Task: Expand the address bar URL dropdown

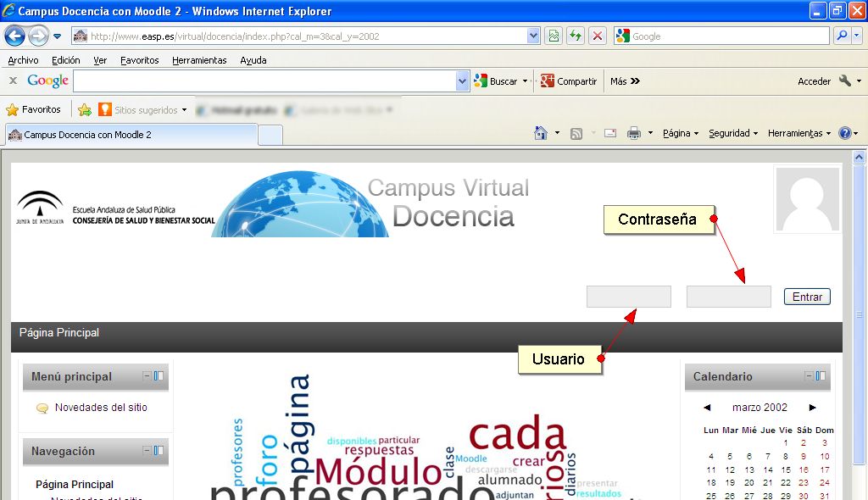Action: pyautogui.click(x=533, y=36)
